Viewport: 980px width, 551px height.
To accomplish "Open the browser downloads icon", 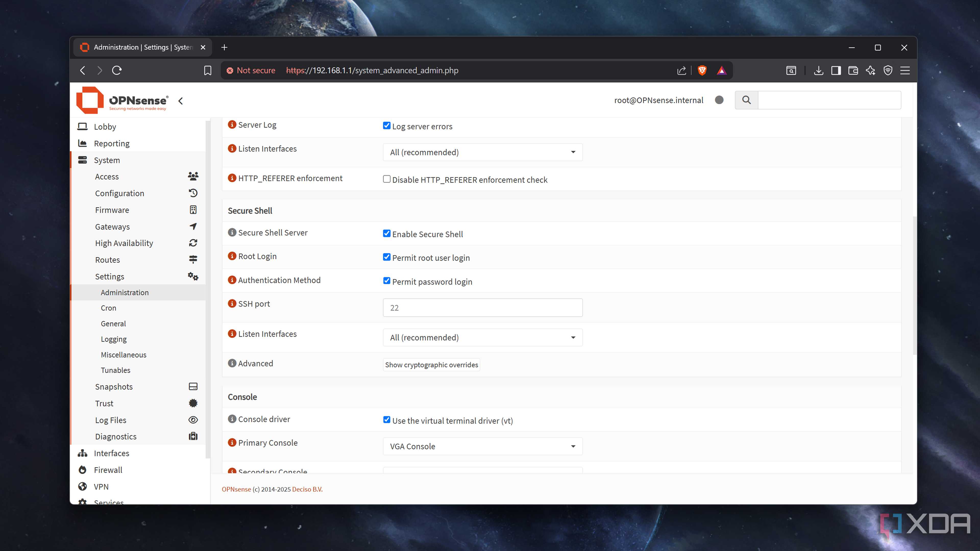I will pos(818,70).
